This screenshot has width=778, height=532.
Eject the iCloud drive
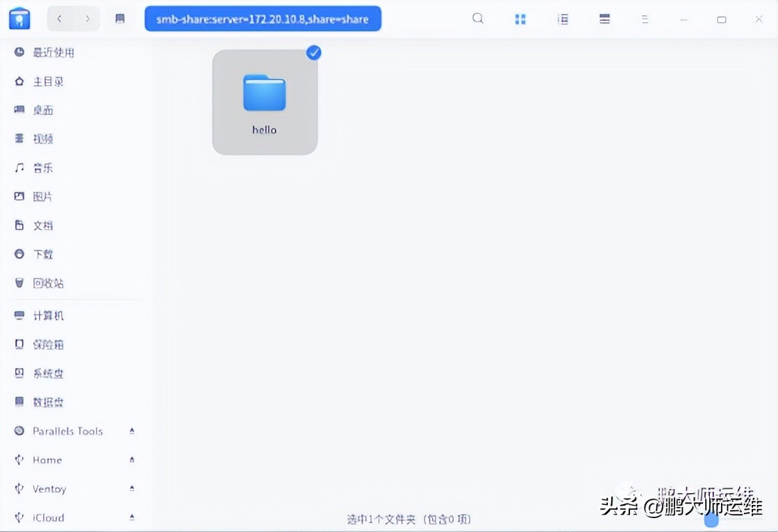click(x=131, y=517)
